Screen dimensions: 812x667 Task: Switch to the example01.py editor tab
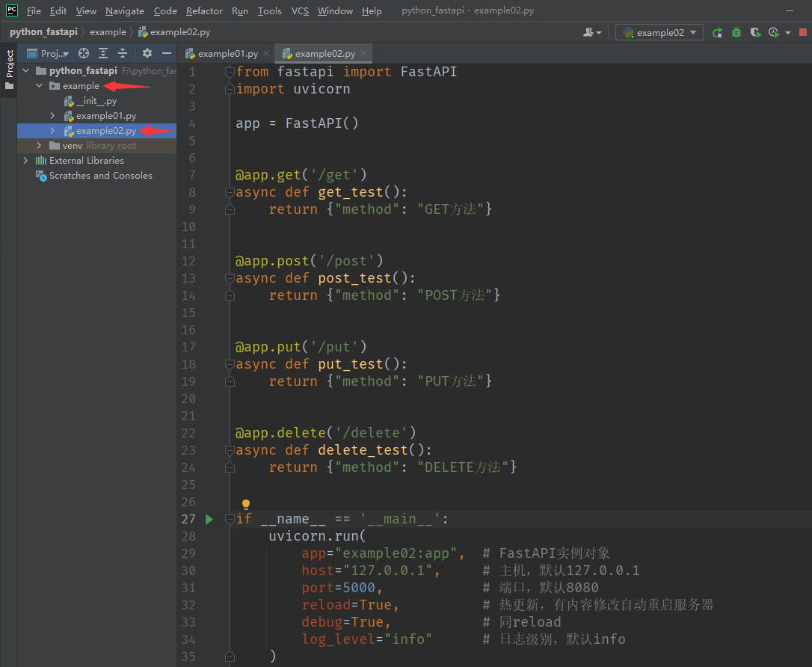pyautogui.click(x=227, y=54)
